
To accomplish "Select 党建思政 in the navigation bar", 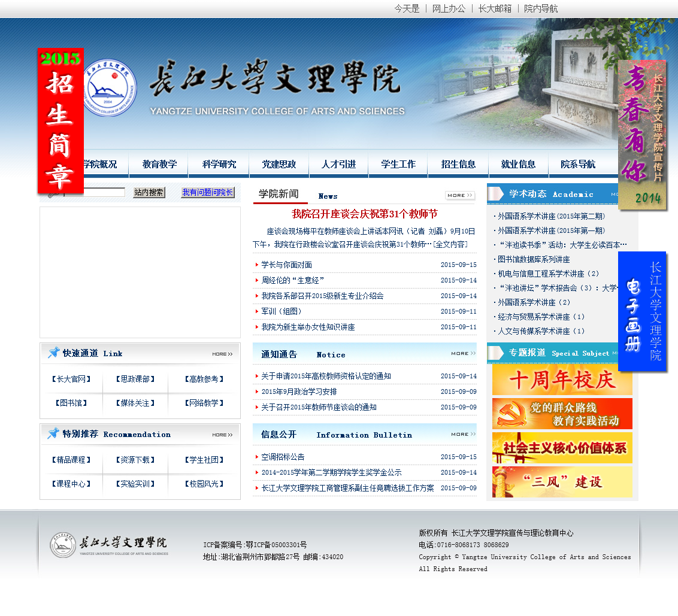I will [x=279, y=164].
